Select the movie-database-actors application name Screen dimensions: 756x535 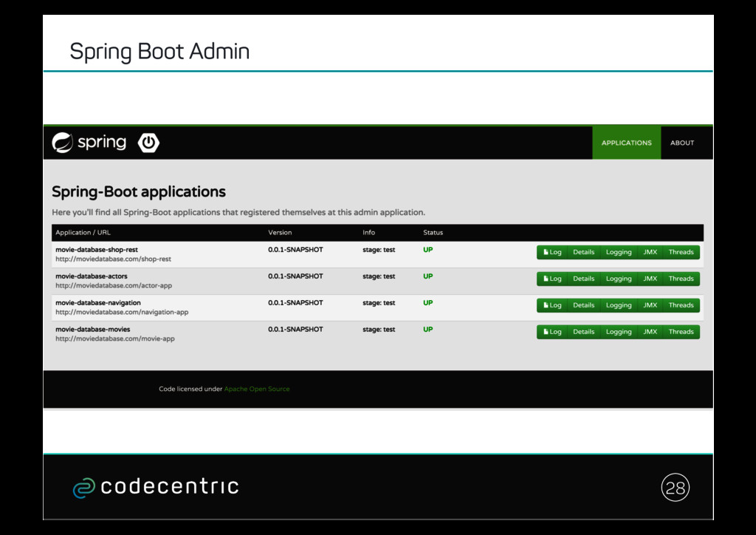pos(92,276)
